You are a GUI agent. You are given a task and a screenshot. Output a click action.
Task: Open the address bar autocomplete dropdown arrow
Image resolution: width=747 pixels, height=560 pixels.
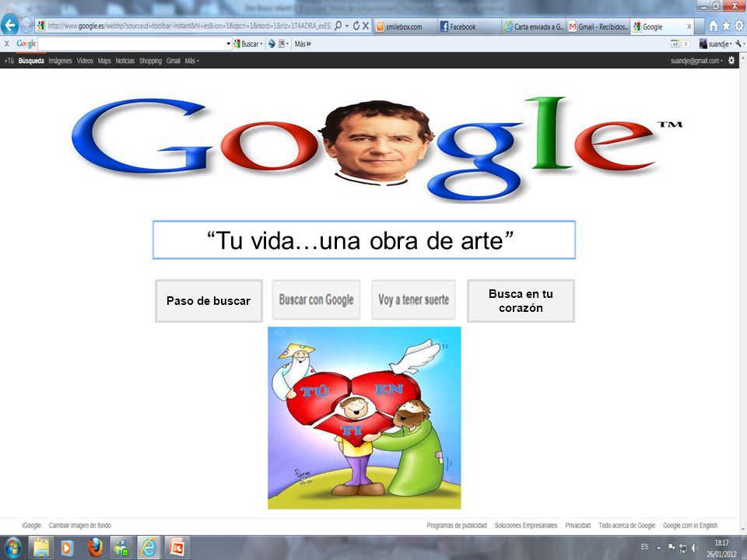(347, 26)
